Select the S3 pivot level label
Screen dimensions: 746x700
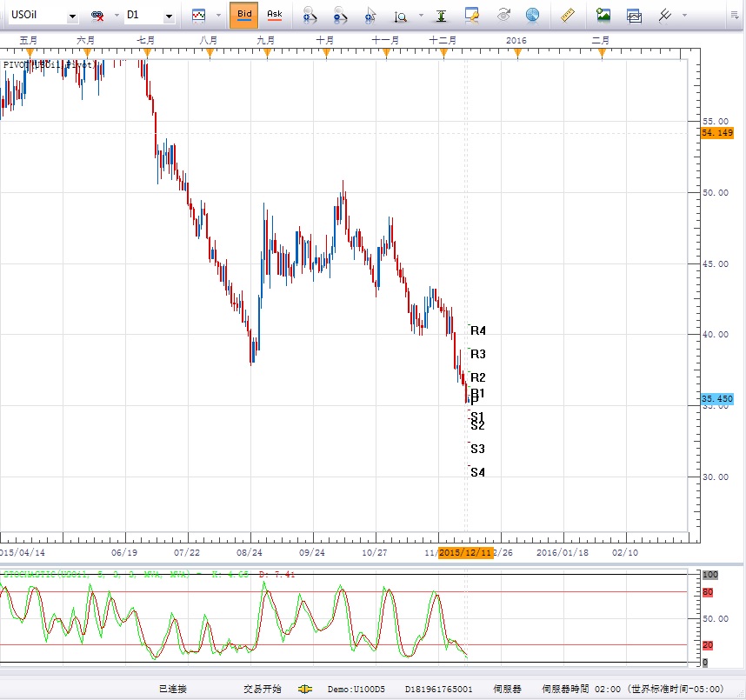tap(477, 449)
